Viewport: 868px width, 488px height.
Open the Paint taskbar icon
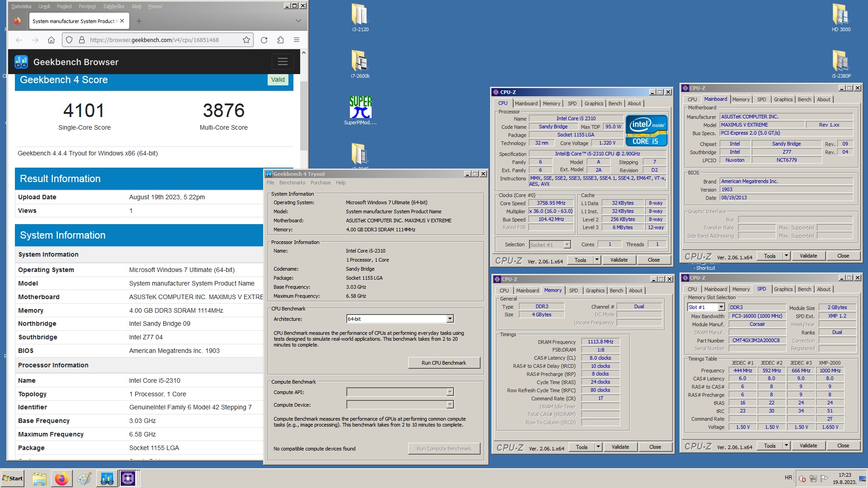coord(84,479)
